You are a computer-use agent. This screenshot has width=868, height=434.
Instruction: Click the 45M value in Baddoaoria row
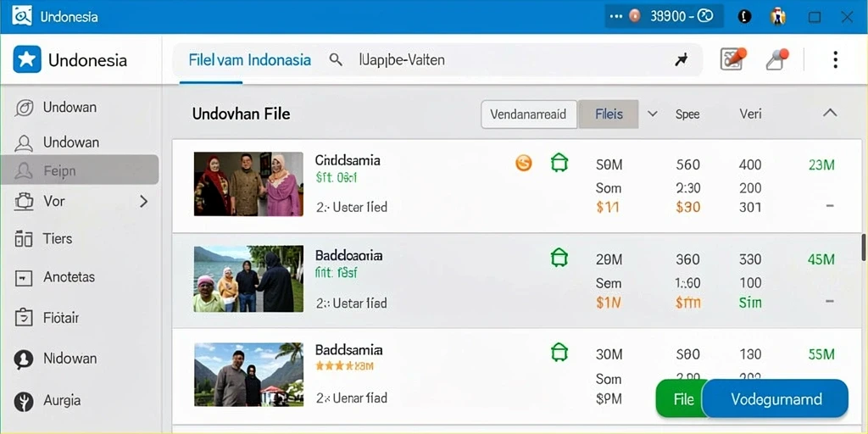821,259
